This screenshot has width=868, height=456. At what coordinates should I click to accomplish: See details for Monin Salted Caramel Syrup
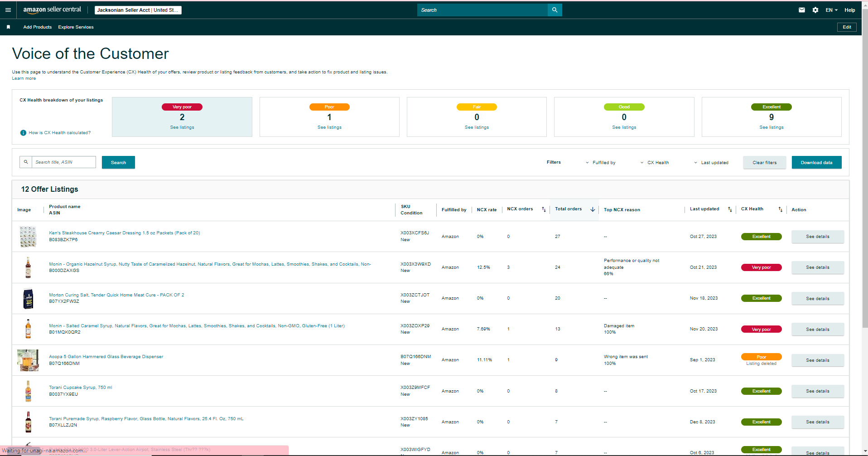tap(818, 330)
